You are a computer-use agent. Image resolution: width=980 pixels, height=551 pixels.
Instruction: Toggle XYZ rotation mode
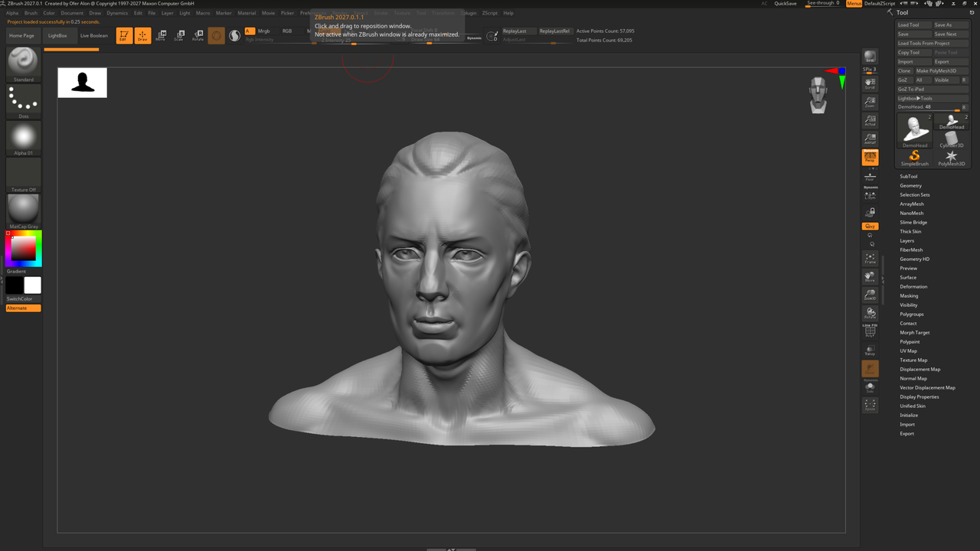click(x=870, y=227)
